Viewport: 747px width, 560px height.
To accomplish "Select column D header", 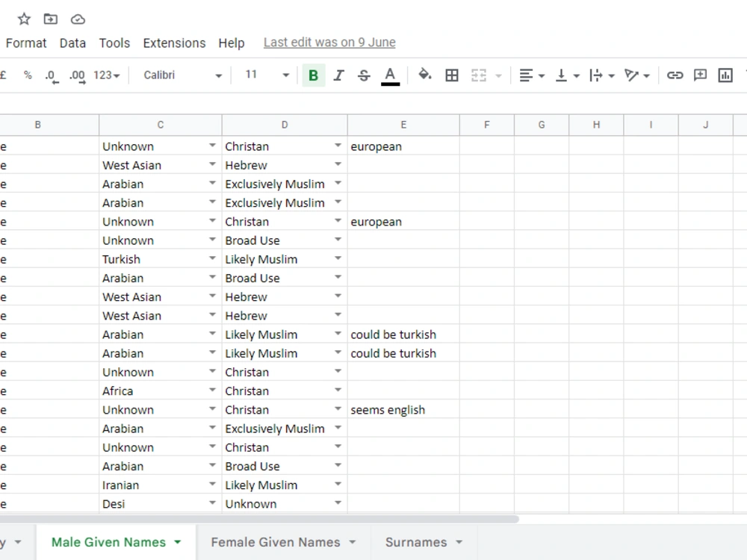I will coord(285,125).
